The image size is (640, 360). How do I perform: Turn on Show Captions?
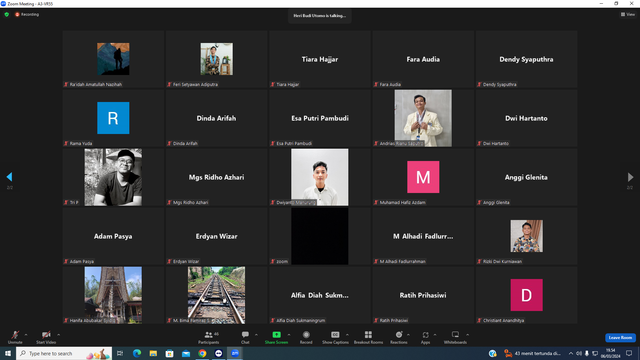335,337
